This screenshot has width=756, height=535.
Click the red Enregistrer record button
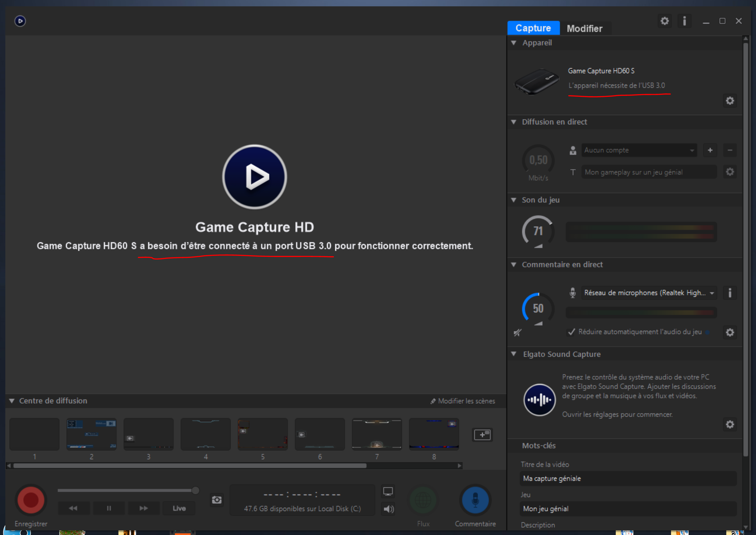[x=31, y=500]
